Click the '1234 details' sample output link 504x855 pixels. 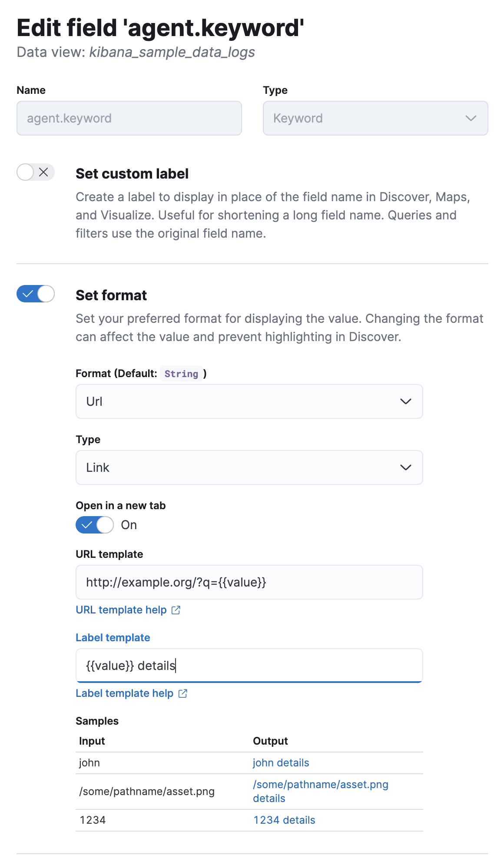click(284, 820)
